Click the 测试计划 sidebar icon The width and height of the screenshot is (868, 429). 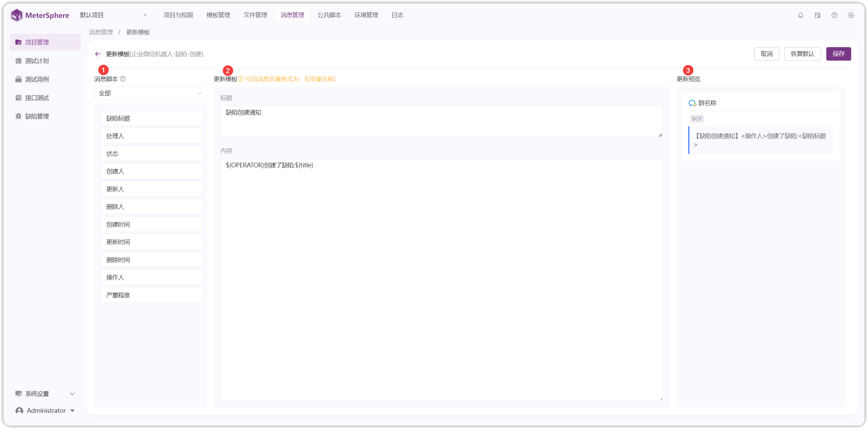19,61
